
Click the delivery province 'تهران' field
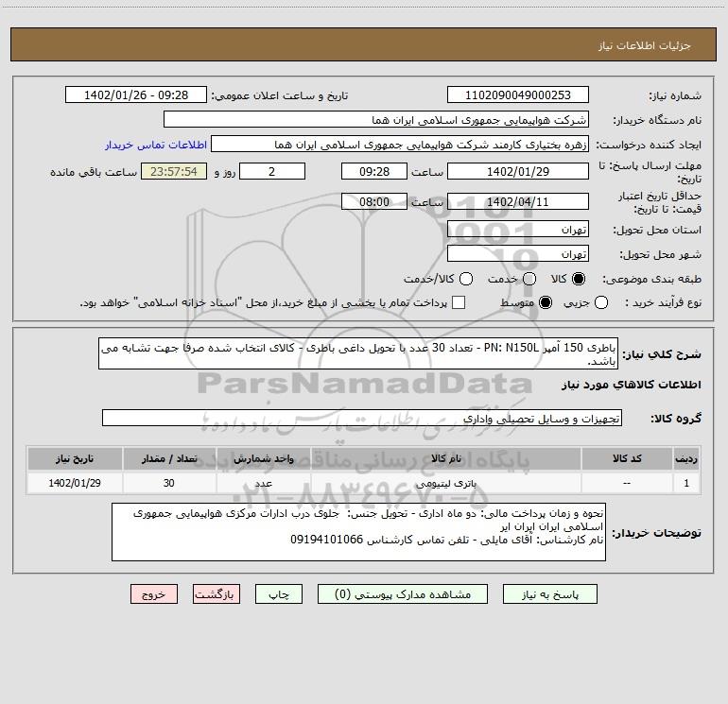click(x=517, y=230)
